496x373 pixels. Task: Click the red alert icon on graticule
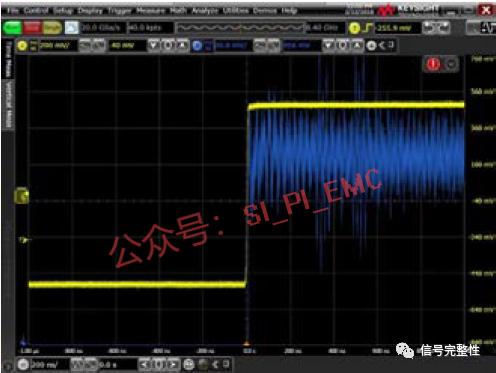click(x=433, y=64)
